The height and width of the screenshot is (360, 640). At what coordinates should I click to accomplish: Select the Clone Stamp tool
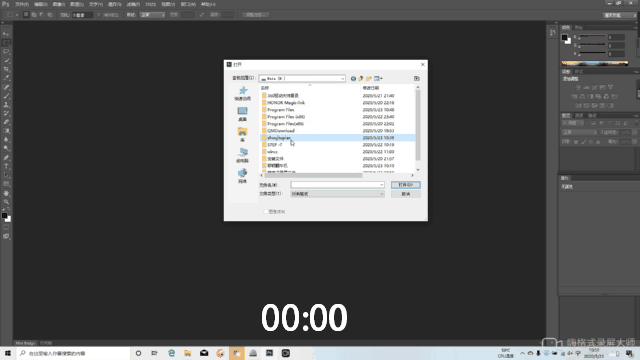(x=6, y=105)
